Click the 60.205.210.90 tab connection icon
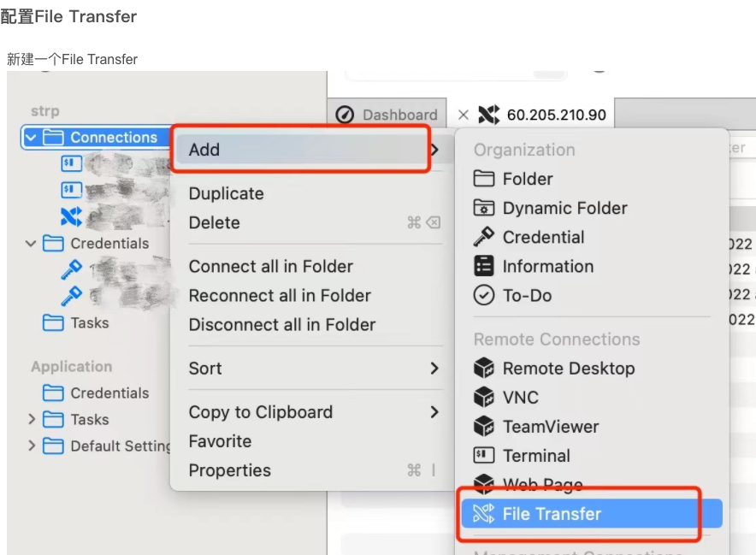This screenshot has width=756, height=555. click(x=489, y=115)
